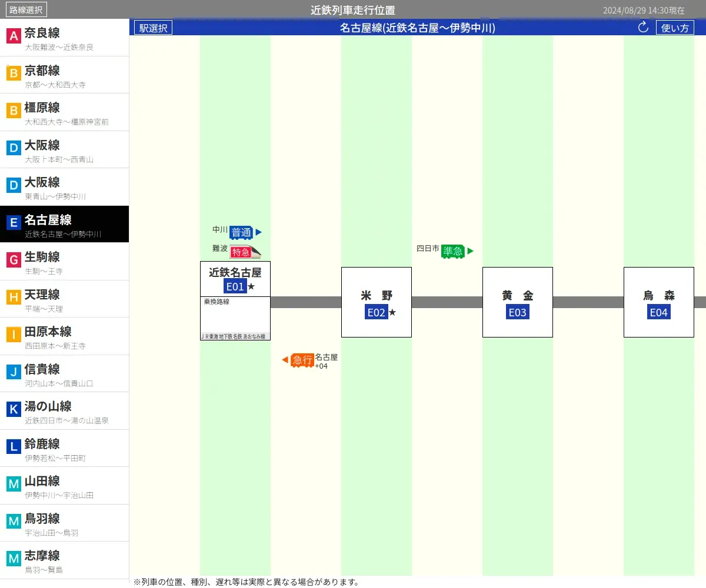The width and height of the screenshot is (706, 588).
Task: Click the 乗換路線 transfer box under 近鉄名古屋
Action: click(235, 318)
